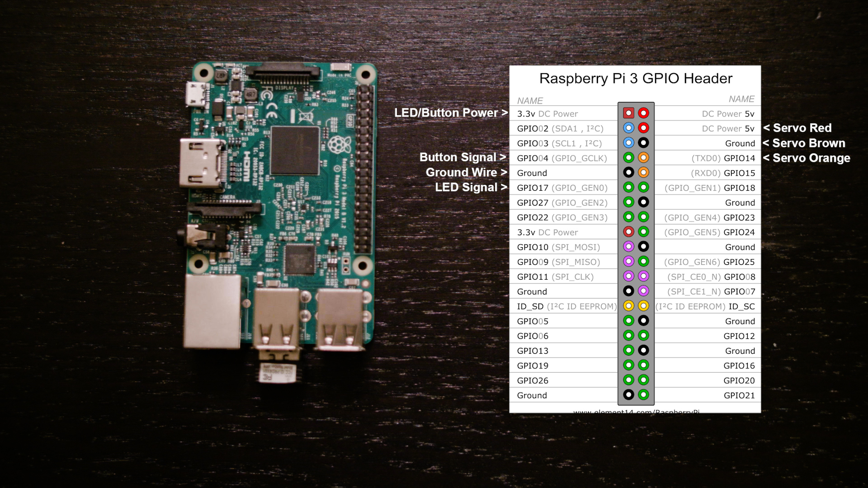Click the ID_SD I2C EEPROM pin
The height and width of the screenshot is (488, 868).
pos(627,305)
